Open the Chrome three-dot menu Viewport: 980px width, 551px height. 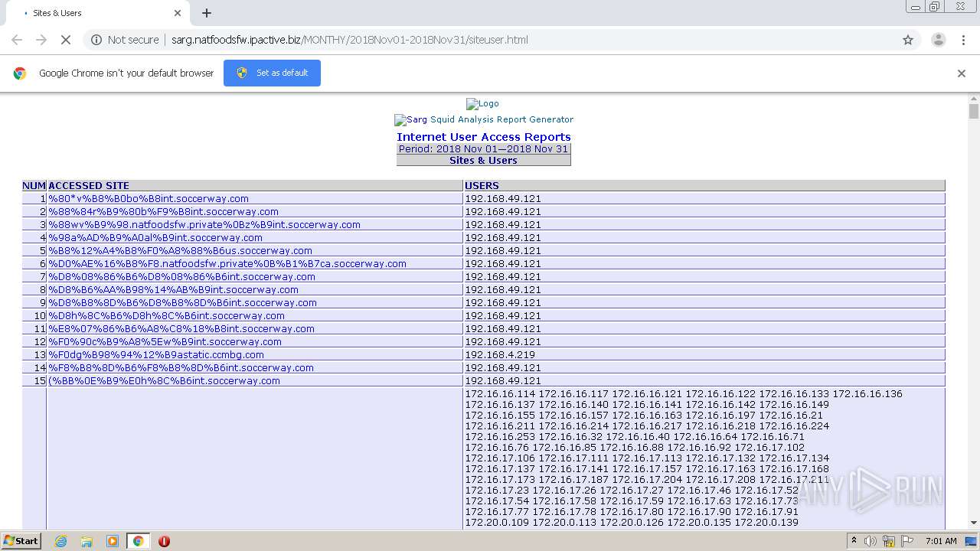point(963,40)
